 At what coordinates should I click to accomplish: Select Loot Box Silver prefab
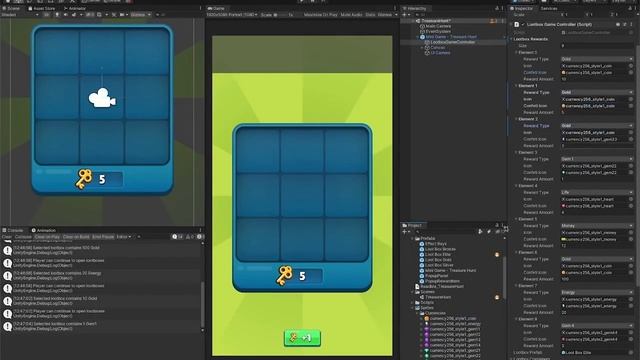[x=436, y=265]
